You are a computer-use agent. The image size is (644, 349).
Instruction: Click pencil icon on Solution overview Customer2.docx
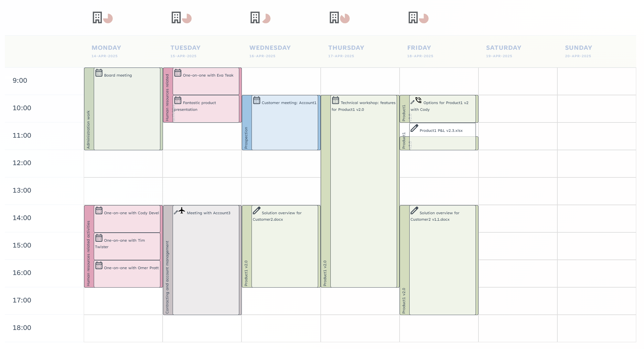coord(257,211)
